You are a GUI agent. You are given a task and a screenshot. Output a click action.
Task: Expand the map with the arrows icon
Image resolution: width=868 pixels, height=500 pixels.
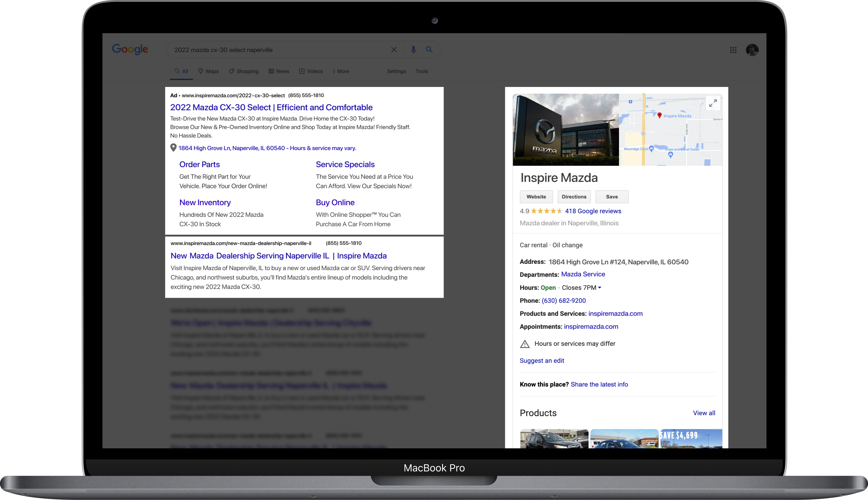(713, 103)
